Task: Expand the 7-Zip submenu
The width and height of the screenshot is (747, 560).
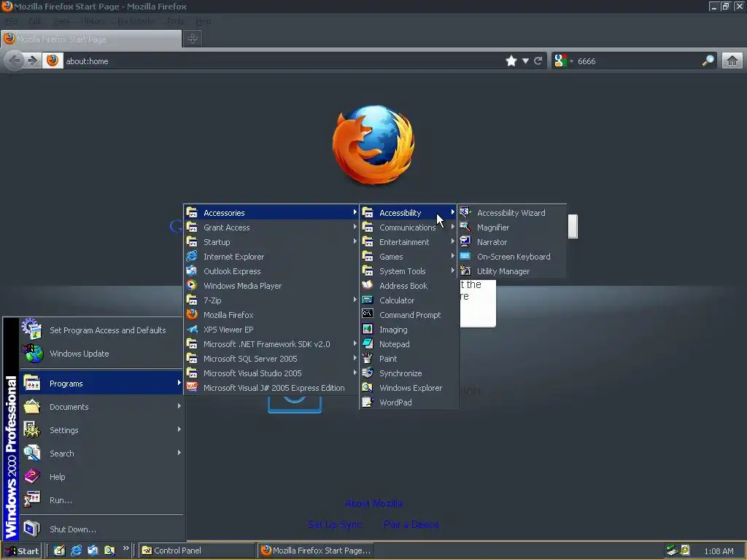Action: coord(271,300)
